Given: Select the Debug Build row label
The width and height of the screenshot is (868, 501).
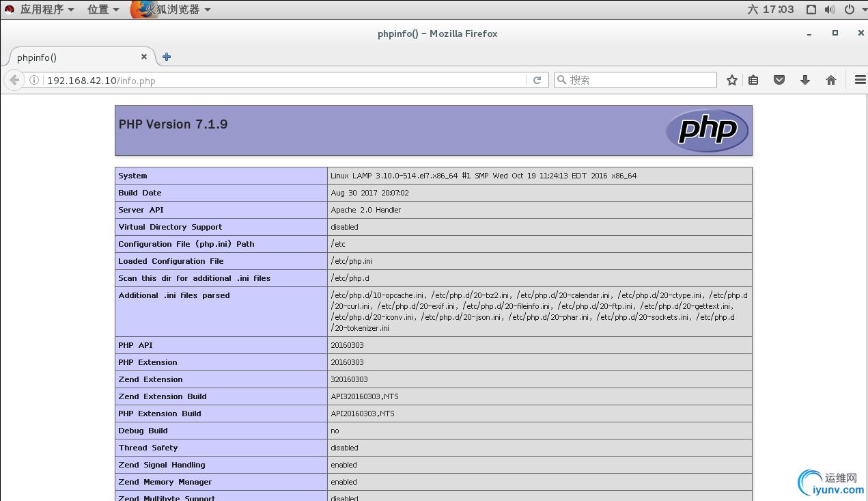Looking at the screenshot, I should pos(143,431).
